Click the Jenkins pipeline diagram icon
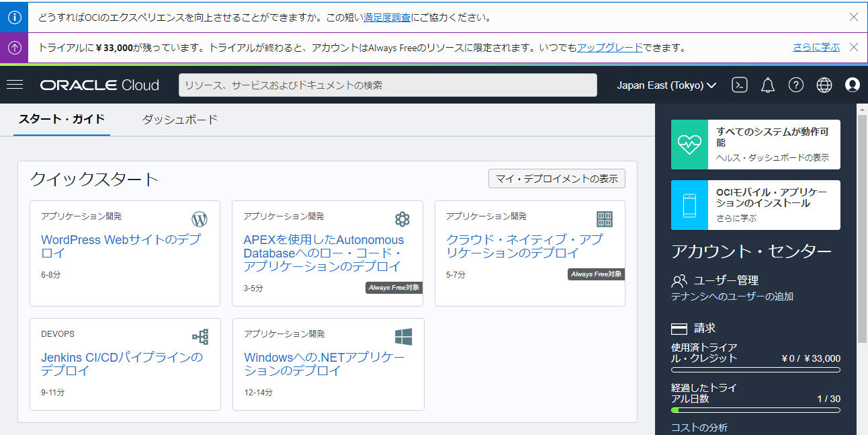Viewport: 868px width, 435px height. [x=200, y=337]
